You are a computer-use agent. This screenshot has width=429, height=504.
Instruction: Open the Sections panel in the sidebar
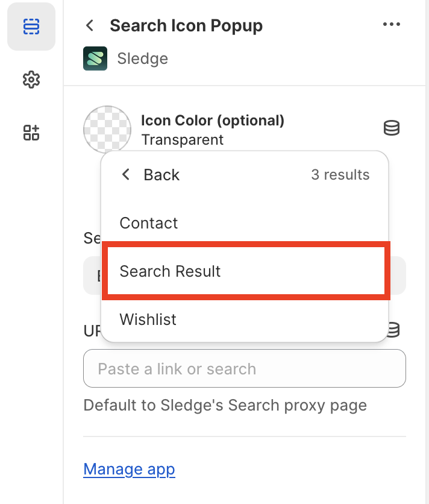pos(31,27)
